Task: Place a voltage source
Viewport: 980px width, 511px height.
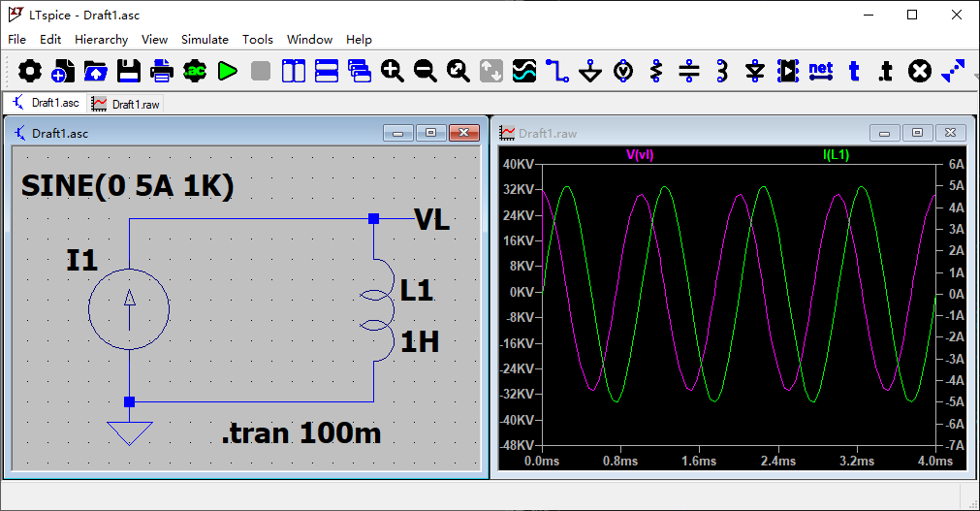Action: click(623, 71)
